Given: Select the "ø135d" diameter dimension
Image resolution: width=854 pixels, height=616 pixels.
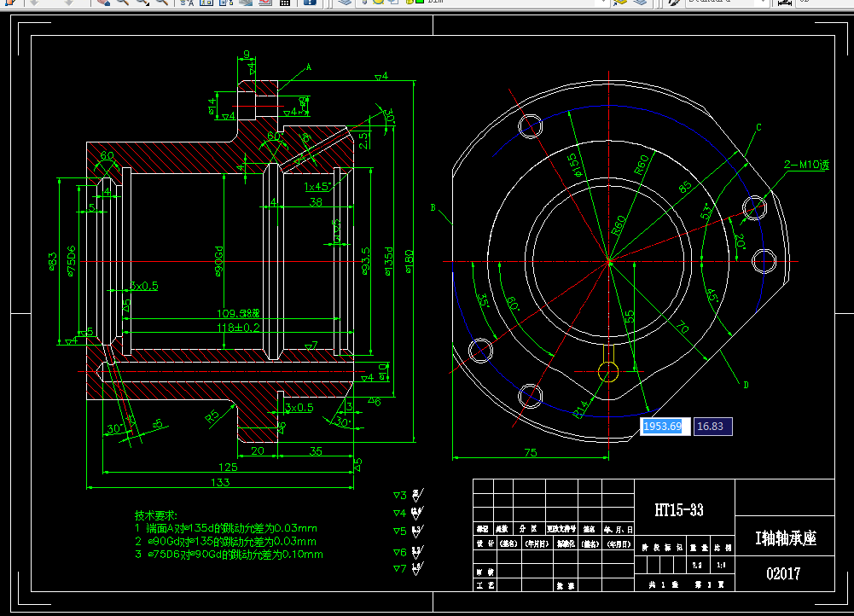Looking at the screenshot, I should coord(388,261).
